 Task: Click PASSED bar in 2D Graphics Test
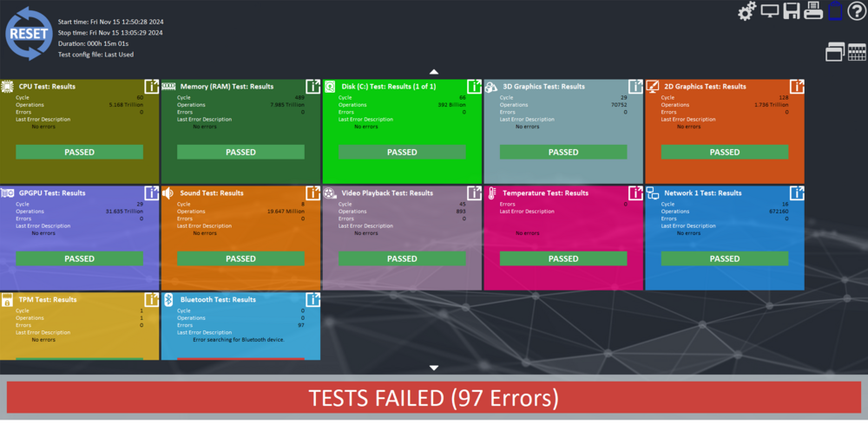point(725,152)
